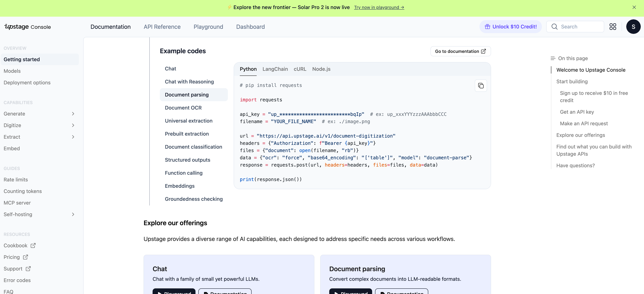Switch to the cURL code tab

click(x=300, y=69)
